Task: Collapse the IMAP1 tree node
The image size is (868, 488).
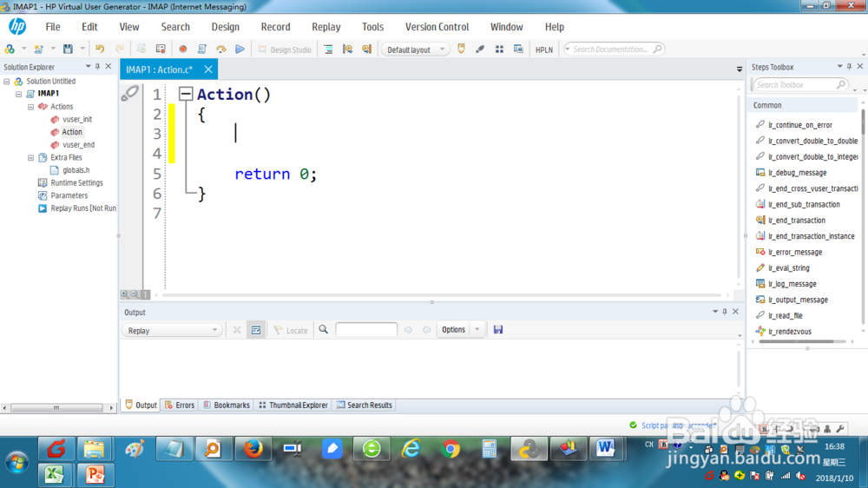Action: (x=19, y=94)
